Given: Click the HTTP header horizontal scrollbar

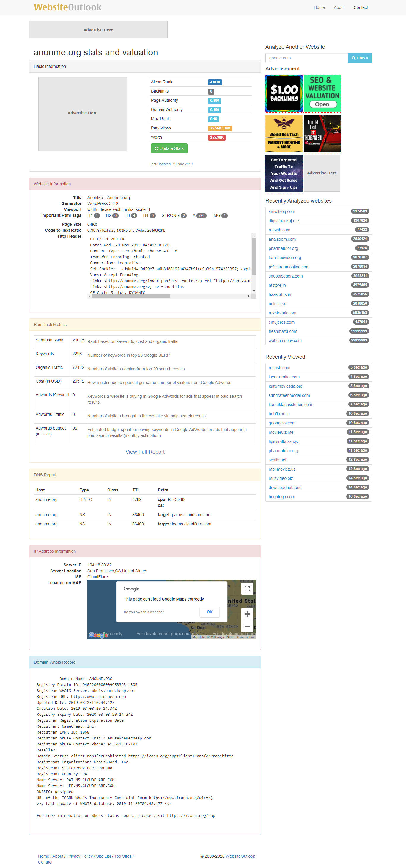Looking at the screenshot, I should (x=131, y=296).
